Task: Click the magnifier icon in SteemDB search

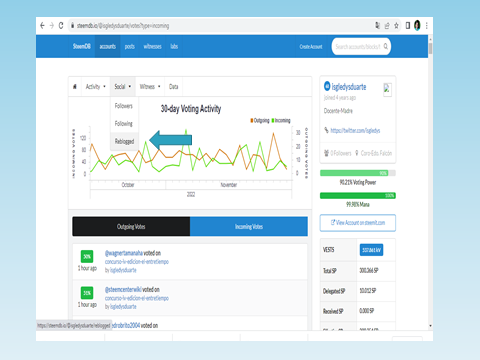Action: 386,46
